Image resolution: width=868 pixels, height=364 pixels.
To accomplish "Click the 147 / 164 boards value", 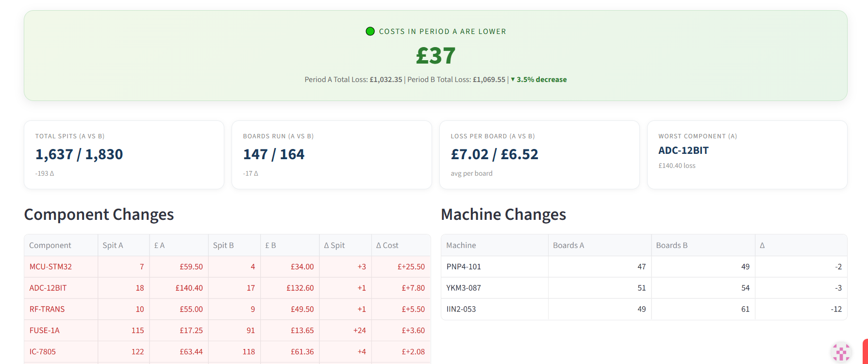I will [x=274, y=154].
